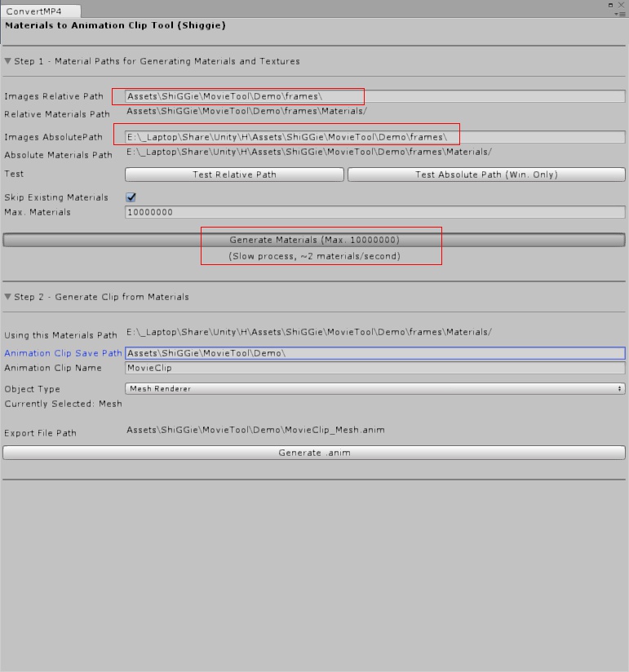Click the Max. Materials label
This screenshot has width=629, height=672.
[x=38, y=212]
